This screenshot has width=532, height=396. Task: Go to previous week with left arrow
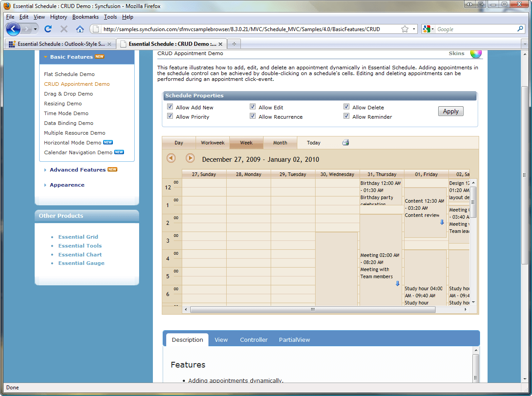pos(171,158)
